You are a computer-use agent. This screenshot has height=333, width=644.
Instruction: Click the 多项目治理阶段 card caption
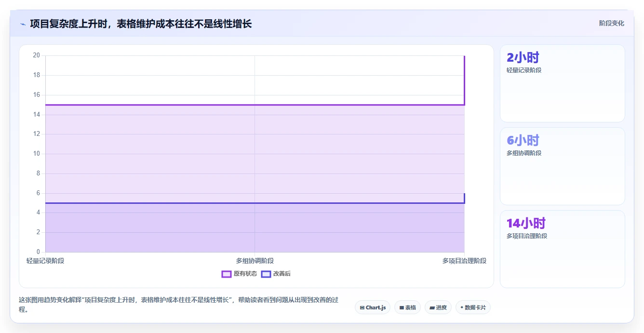point(527,236)
